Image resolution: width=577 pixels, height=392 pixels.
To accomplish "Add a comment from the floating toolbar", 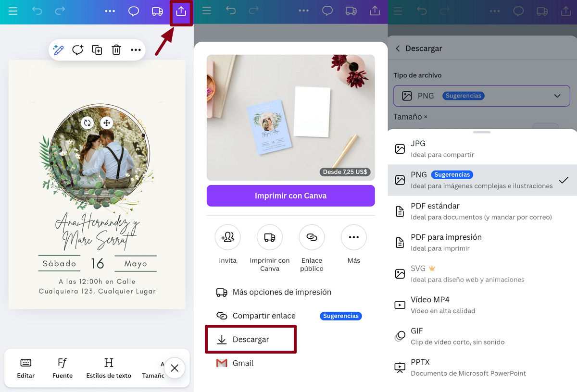I will (x=78, y=50).
